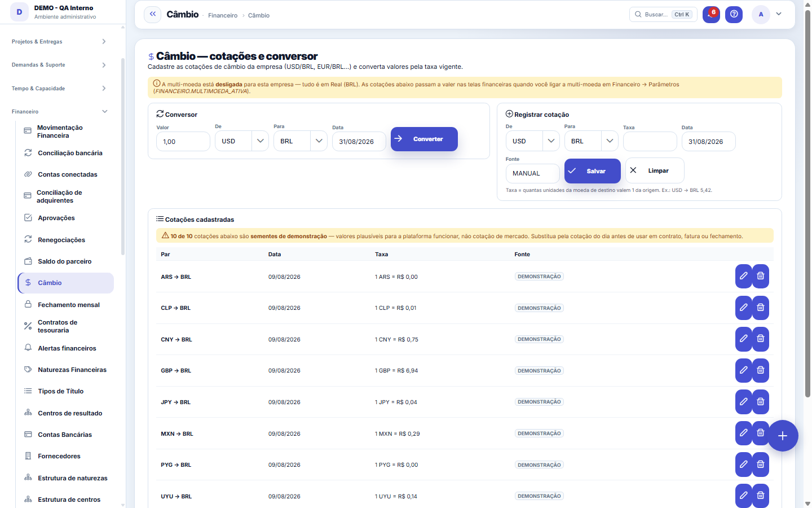
Task: Click the Fonte field showing MANUAL
Action: tap(533, 173)
